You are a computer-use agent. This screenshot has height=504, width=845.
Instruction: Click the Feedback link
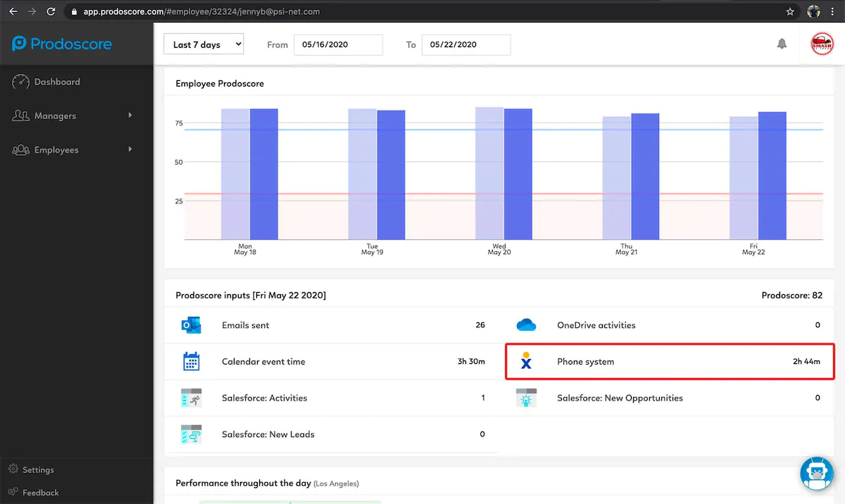point(40,493)
